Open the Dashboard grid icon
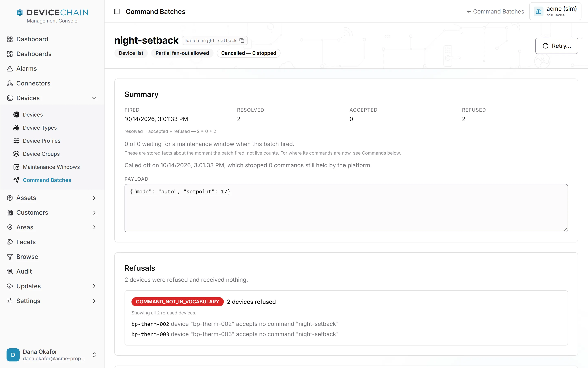 (10, 39)
